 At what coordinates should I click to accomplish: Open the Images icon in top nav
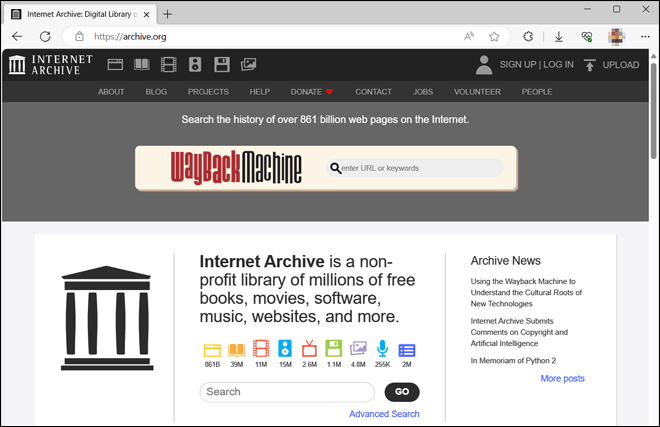click(248, 64)
